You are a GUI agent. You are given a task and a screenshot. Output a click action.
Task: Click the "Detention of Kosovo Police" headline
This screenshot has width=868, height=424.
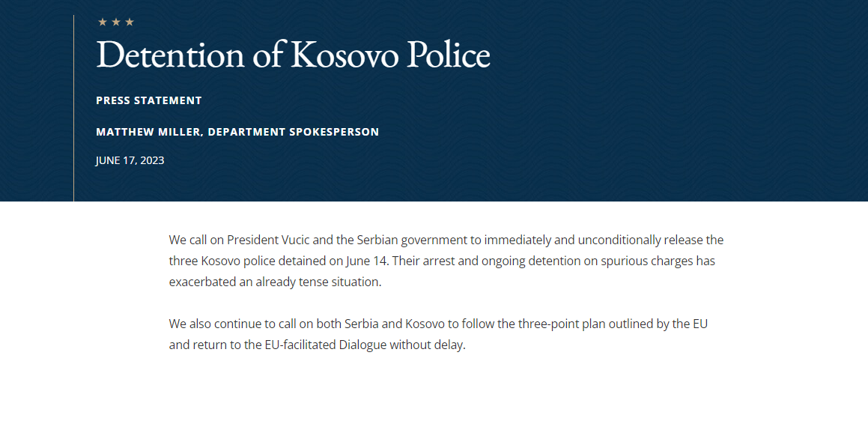(x=293, y=54)
